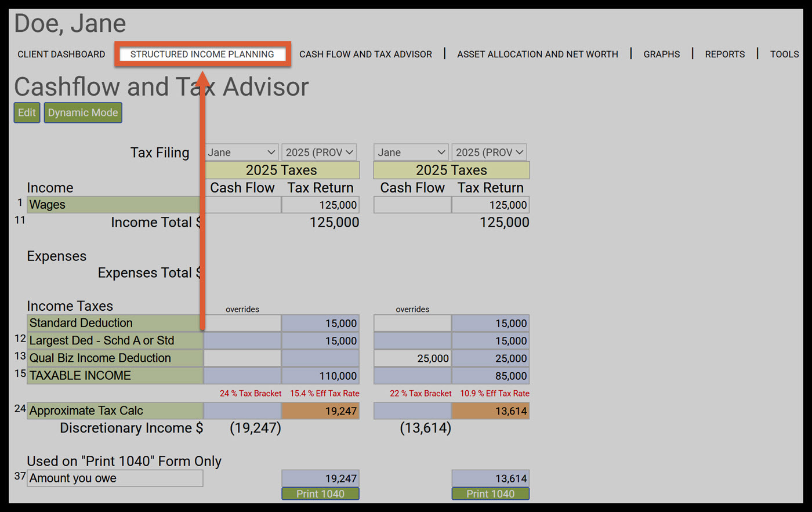Screen dimensions: 812x512
Task: Click the Amount you owe 13,614 cell
Action: 491,478
